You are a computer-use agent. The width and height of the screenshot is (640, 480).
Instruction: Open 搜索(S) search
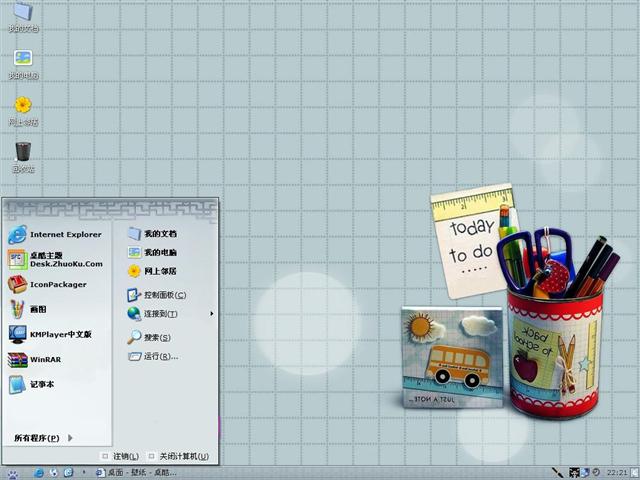point(149,338)
